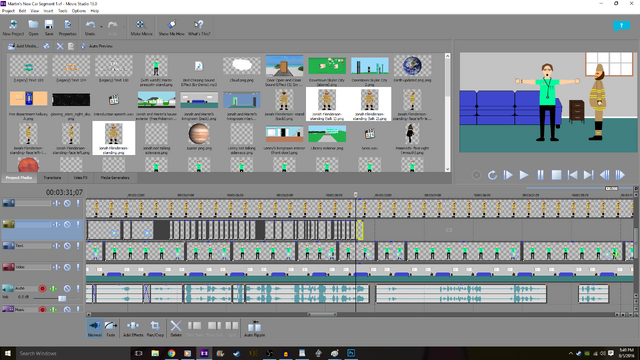Open the Edit menu

coord(22,11)
